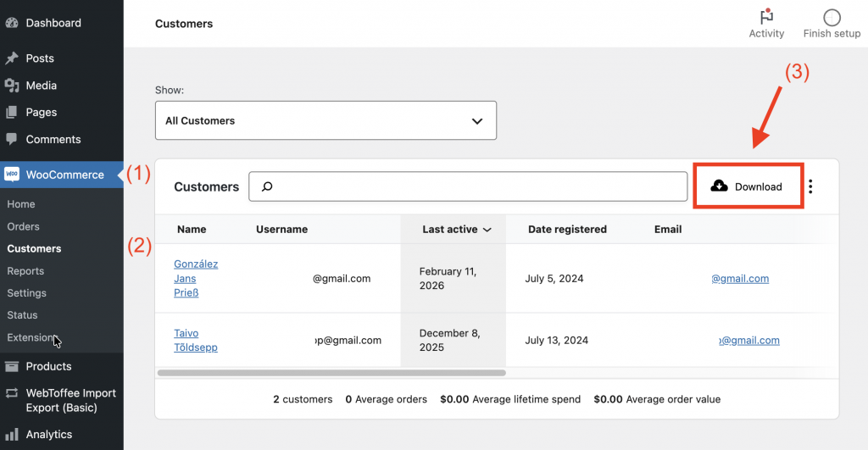This screenshot has width=868, height=450.
Task: Click the username cell in González row
Action: pos(342,279)
